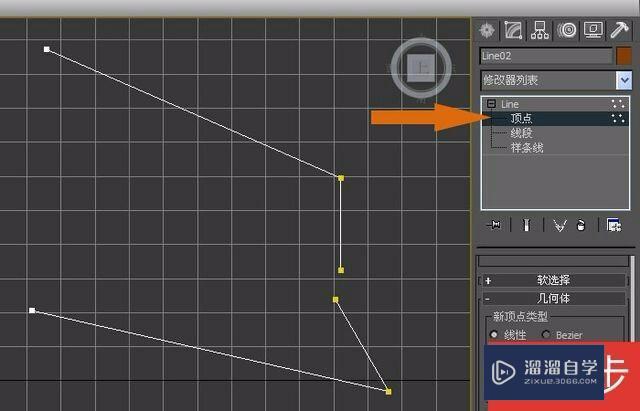Image resolution: width=640 pixels, height=411 pixels.
Task: Click vertex dots icon on Line row
Action: pos(618,104)
